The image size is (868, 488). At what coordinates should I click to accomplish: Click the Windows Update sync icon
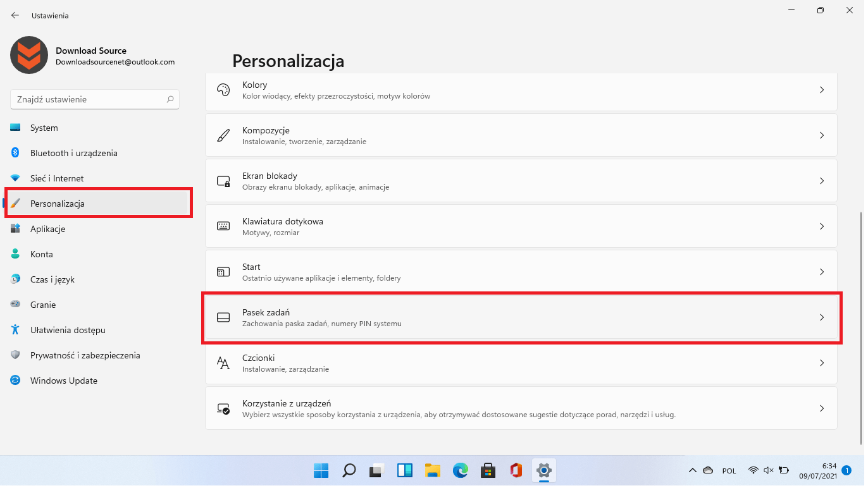coord(16,381)
